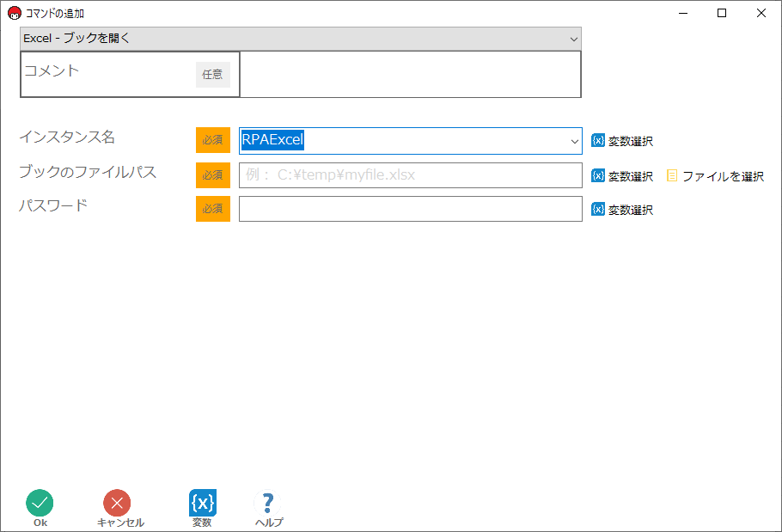Image resolution: width=782 pixels, height=532 pixels.
Task: Click the ブックのファイルパス label text
Action: coord(88,172)
